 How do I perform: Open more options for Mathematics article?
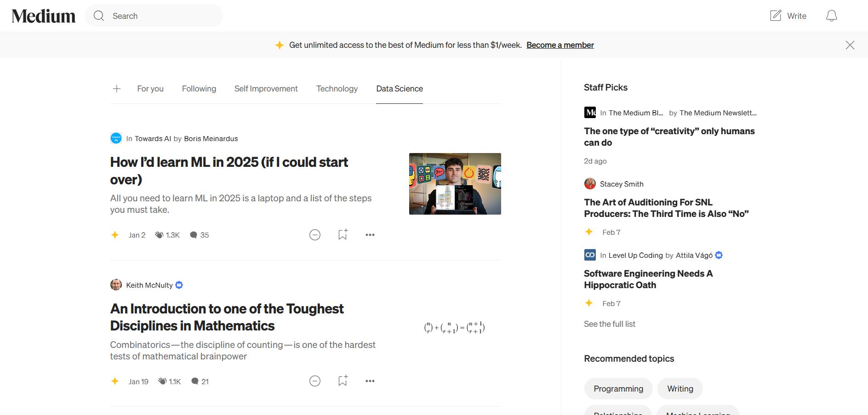(370, 381)
